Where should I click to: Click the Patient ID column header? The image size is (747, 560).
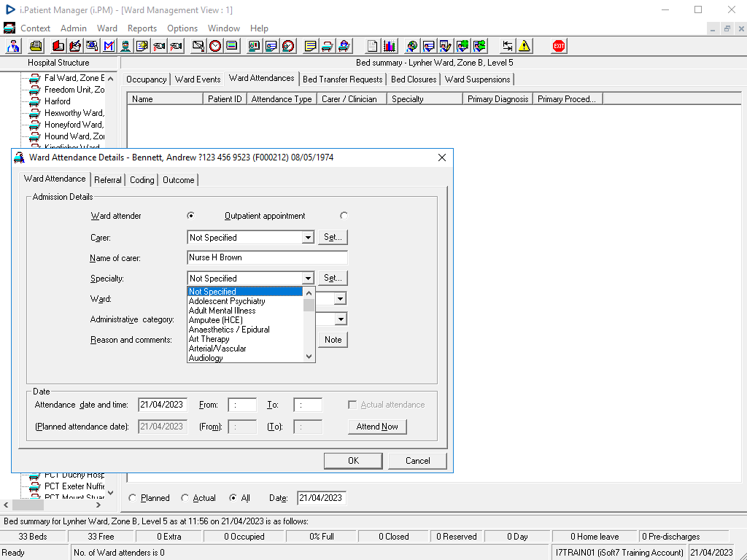(225, 99)
